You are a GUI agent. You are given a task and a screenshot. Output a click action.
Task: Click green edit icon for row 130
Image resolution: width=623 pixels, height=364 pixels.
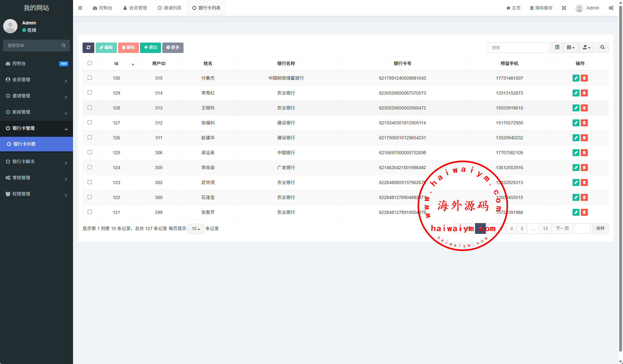pyautogui.click(x=576, y=78)
